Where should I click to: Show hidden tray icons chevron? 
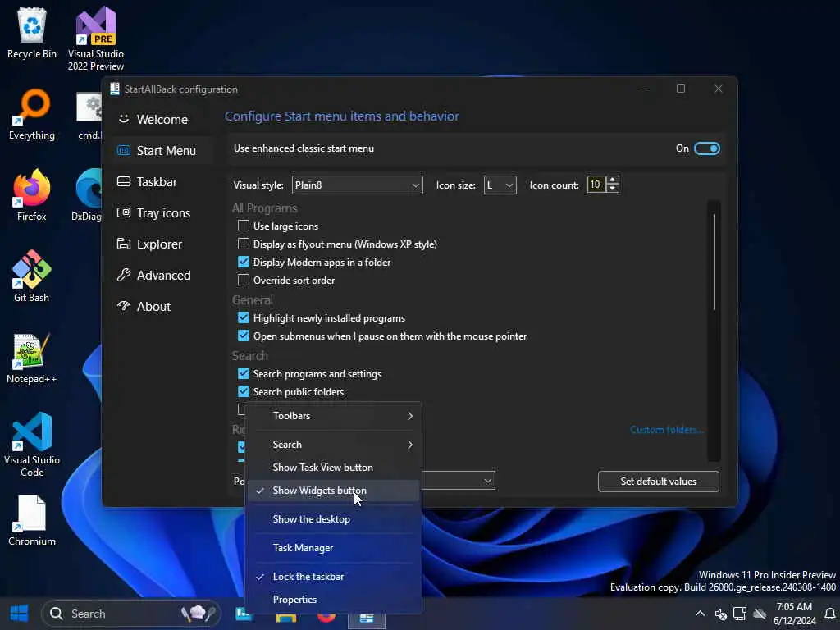click(700, 614)
